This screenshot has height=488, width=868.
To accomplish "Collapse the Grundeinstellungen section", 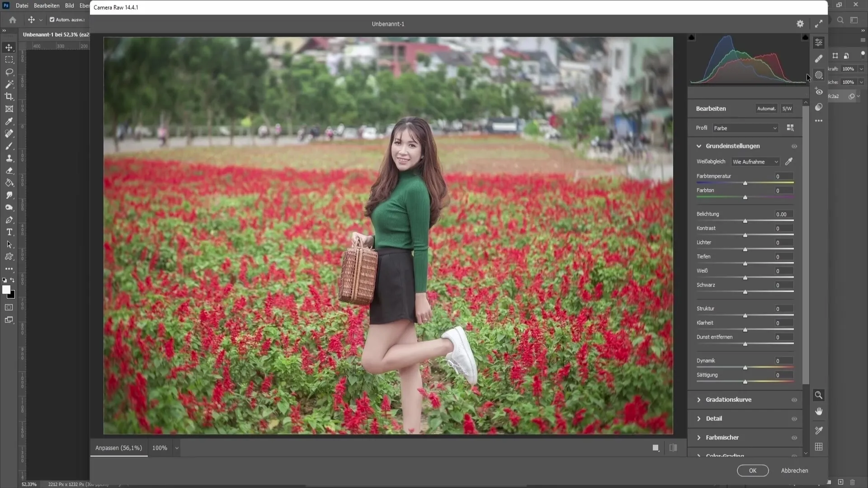I will pyautogui.click(x=699, y=146).
